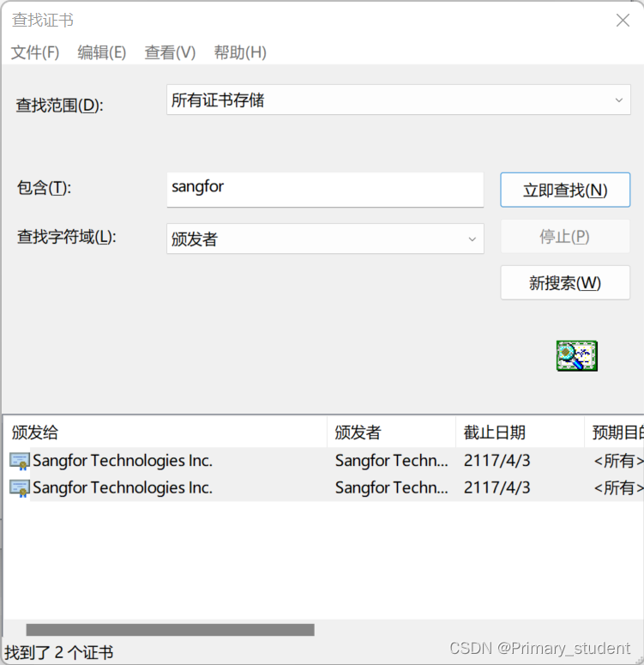Screen dimensions: 644x665
Task: Select the second Sangfor Technologies Inc. certificate icon
Action: 20,488
